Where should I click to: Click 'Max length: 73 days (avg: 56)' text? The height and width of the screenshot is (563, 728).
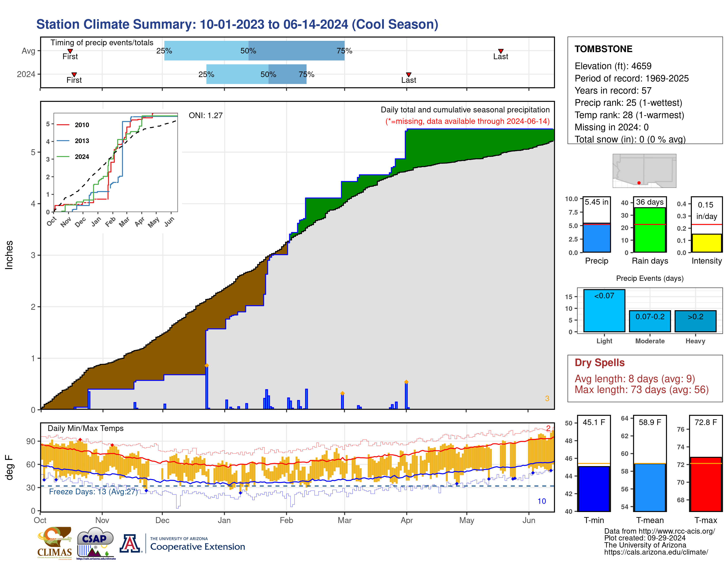642,389
